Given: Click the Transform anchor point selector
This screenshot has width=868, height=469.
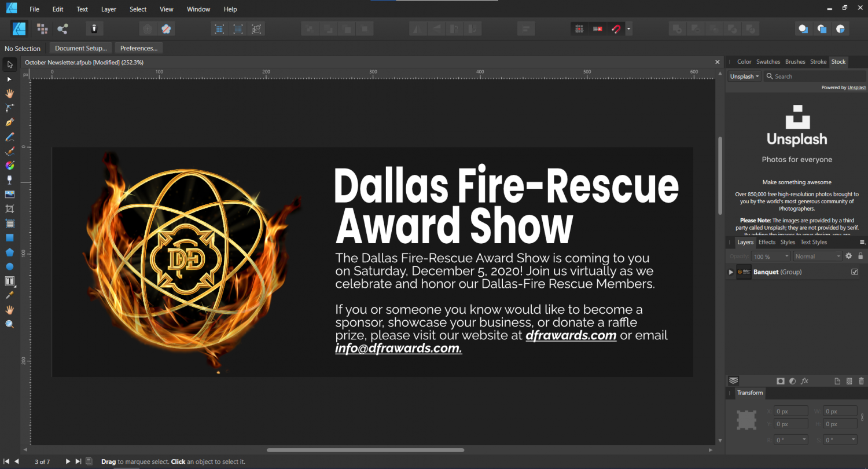Looking at the screenshot, I should (746, 420).
